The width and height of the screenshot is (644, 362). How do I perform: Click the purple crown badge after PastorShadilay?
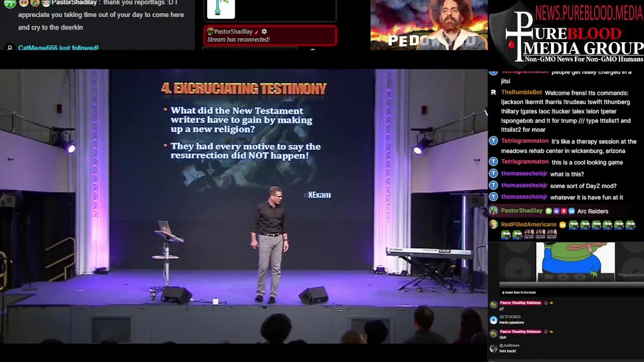click(x=556, y=211)
